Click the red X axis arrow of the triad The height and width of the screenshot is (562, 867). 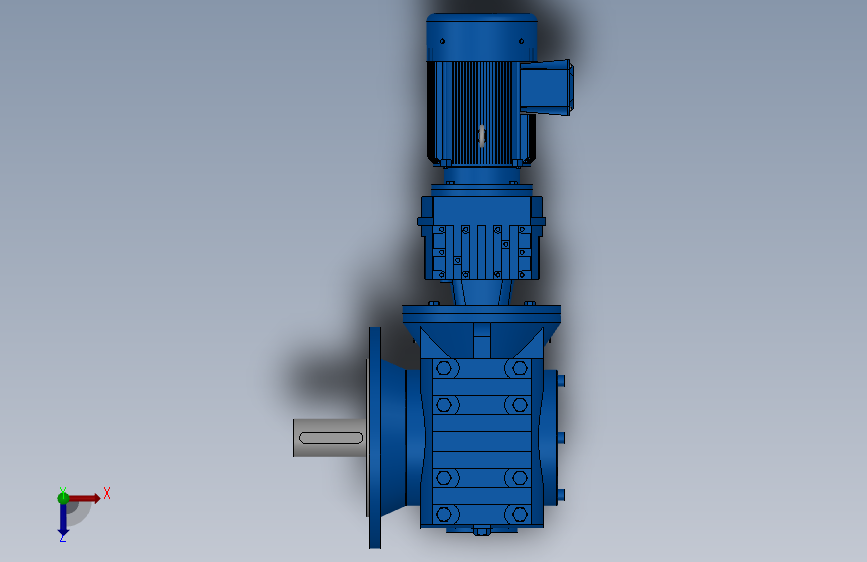click(x=84, y=498)
